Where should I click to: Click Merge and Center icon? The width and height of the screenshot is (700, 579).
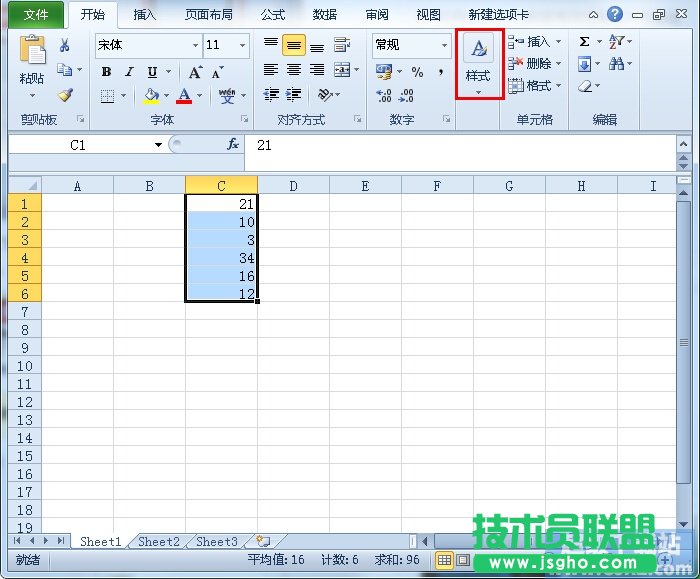pos(342,70)
